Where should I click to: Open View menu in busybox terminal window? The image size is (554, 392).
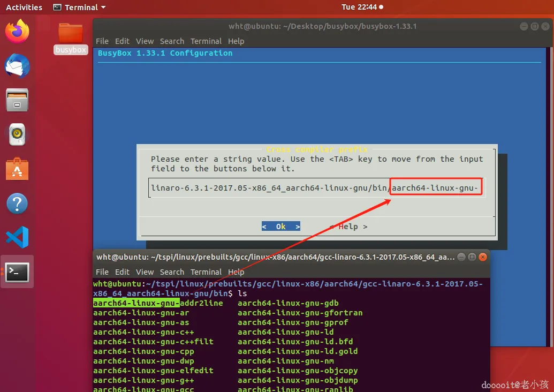(x=145, y=41)
